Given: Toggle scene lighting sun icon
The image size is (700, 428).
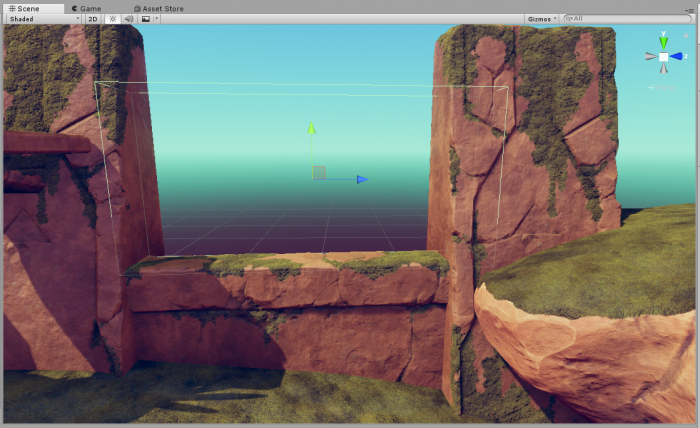Looking at the screenshot, I should coord(112,19).
